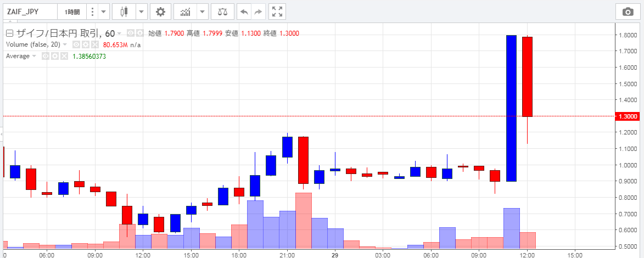
Task: Select the 1時間 interval button
Action: 72,12
